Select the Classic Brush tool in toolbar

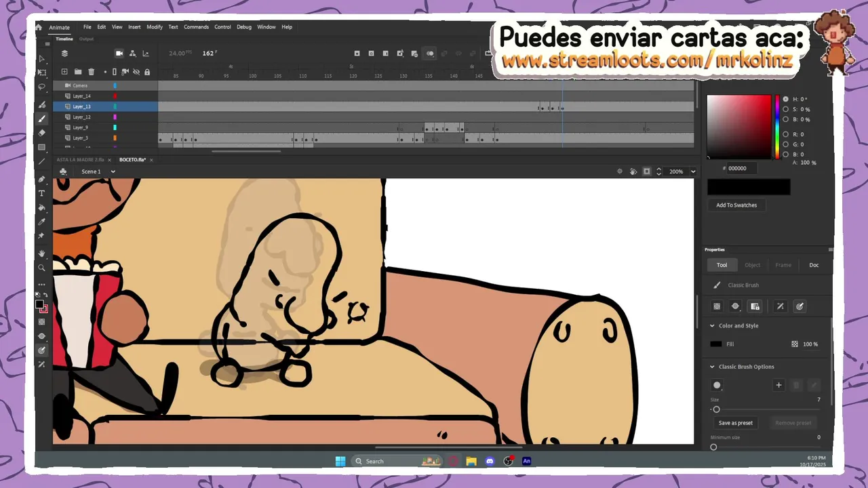(x=41, y=119)
